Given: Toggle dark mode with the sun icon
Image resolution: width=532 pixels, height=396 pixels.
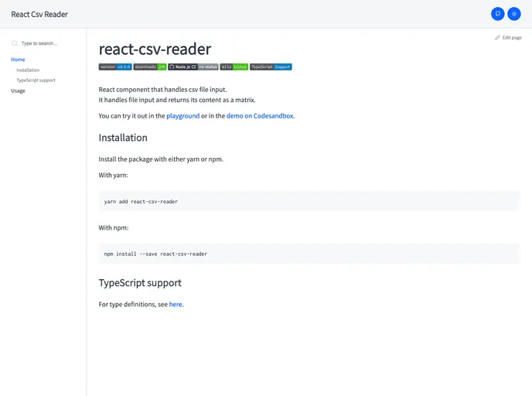Looking at the screenshot, I should (x=514, y=14).
